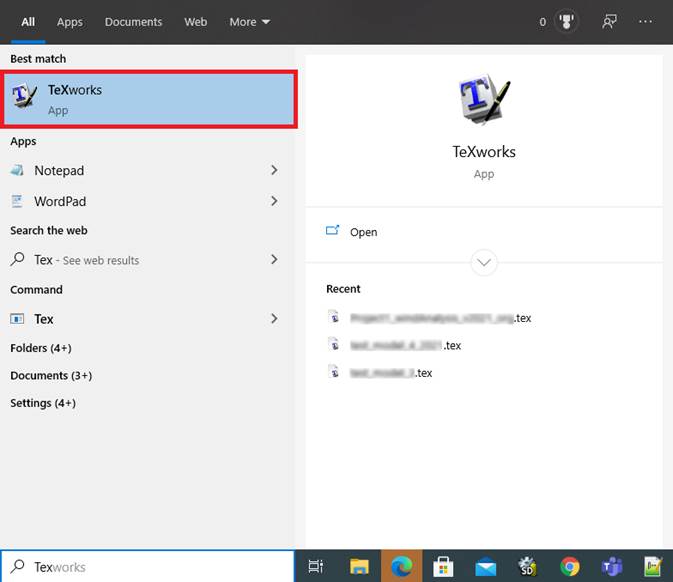Click the rewards trophy badge icon
The height and width of the screenshot is (582, 673).
[x=567, y=21]
